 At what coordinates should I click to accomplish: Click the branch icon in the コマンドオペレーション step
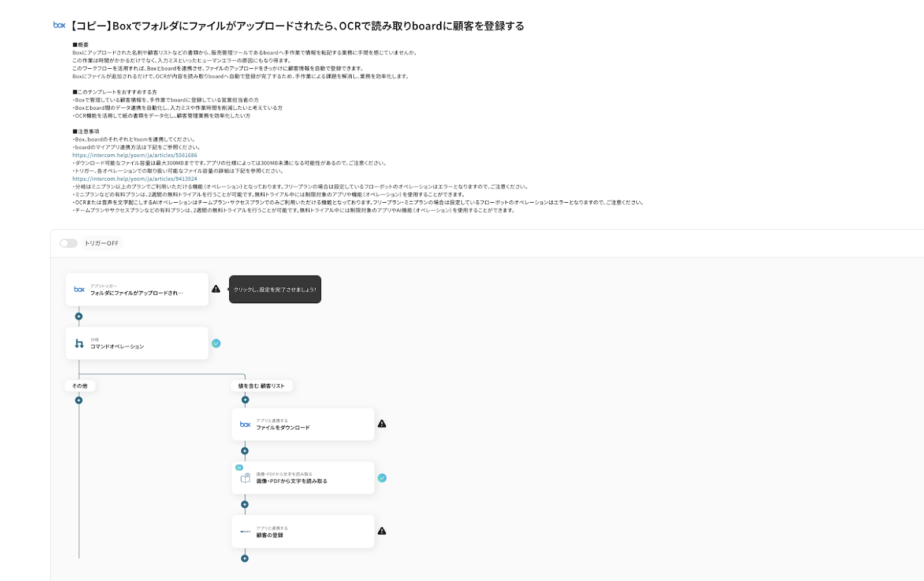[x=79, y=344]
